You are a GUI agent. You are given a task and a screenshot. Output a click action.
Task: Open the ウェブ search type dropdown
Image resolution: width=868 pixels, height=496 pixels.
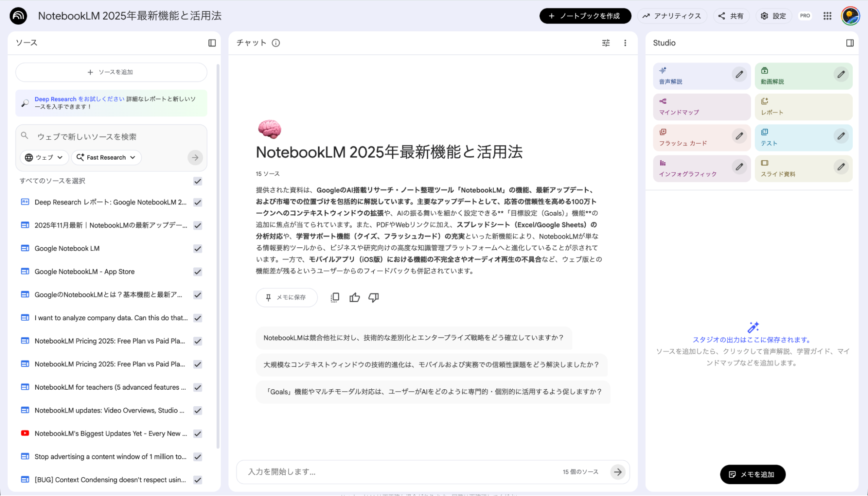tap(43, 158)
